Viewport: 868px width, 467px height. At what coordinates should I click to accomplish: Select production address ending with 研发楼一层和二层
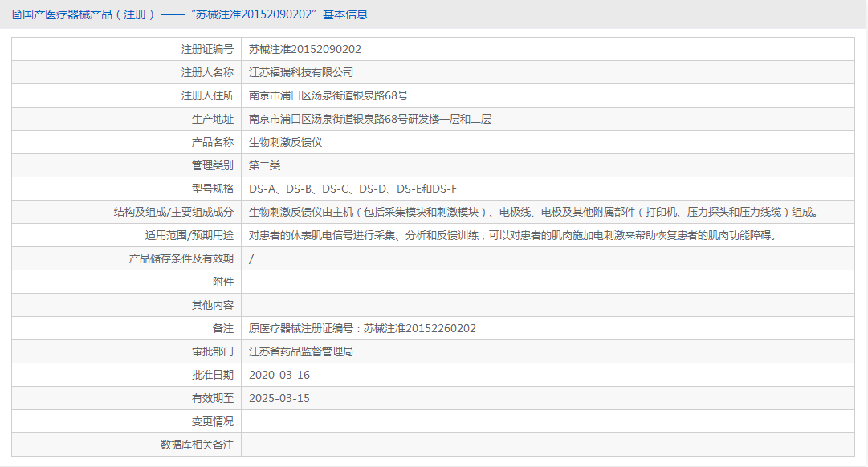click(370, 119)
